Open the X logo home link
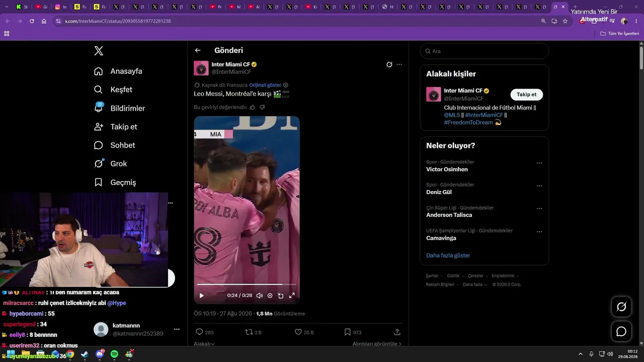This screenshot has width=644, height=362. pos(99,51)
